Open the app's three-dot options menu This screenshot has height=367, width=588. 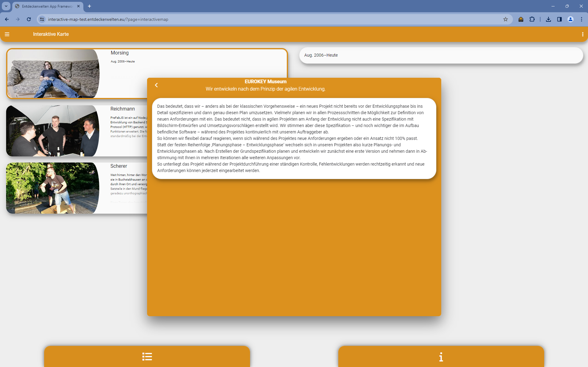582,34
